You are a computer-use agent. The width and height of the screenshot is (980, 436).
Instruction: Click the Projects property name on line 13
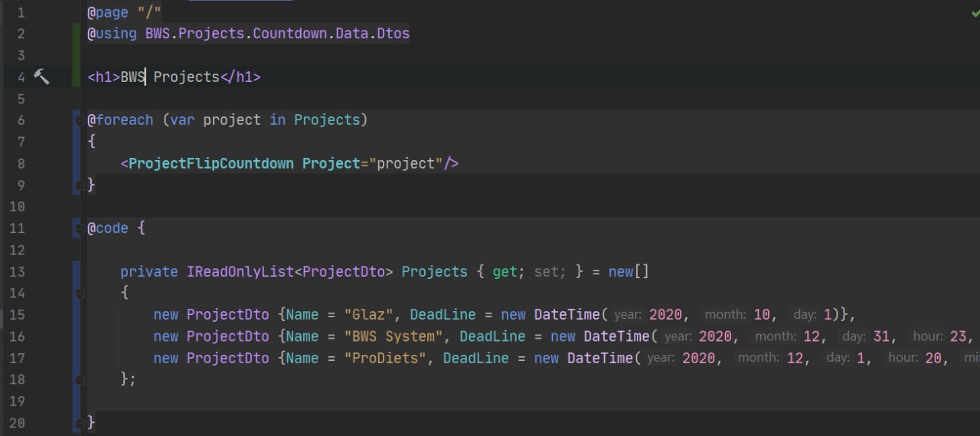coord(435,271)
